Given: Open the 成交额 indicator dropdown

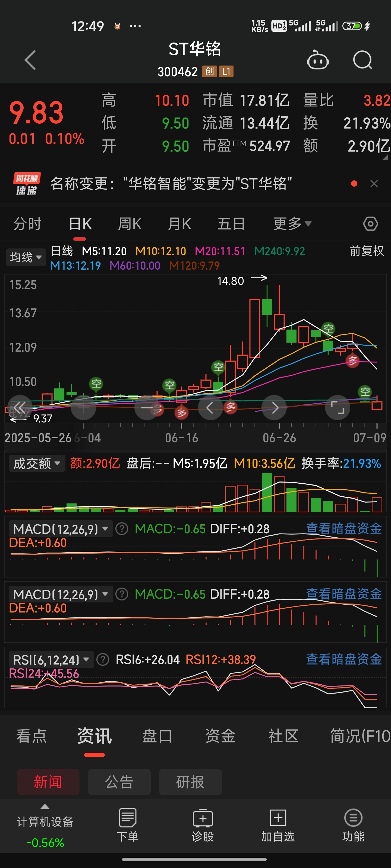Looking at the screenshot, I should (x=37, y=463).
